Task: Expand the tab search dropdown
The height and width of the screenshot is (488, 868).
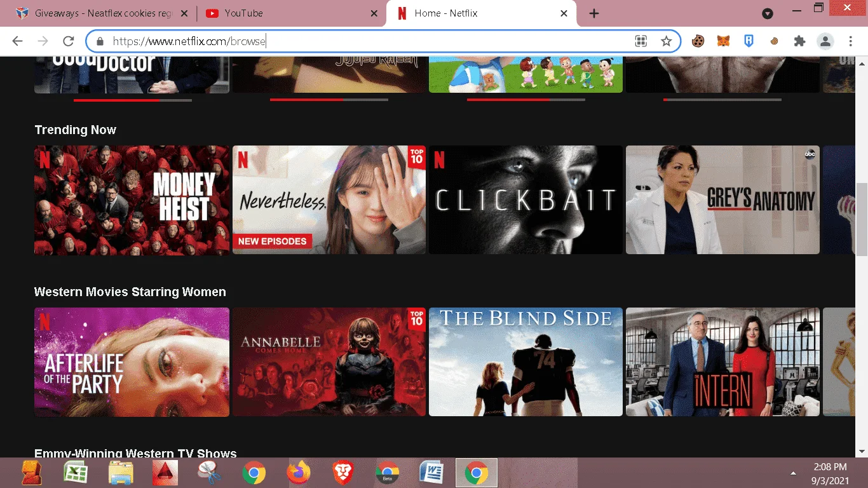Action: point(768,13)
